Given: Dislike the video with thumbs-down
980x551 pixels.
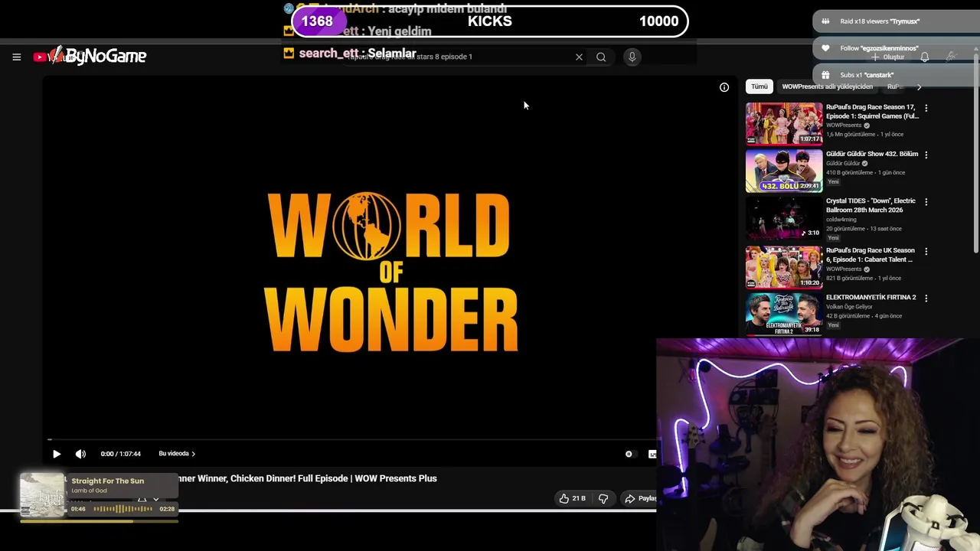Looking at the screenshot, I should pyautogui.click(x=603, y=498).
